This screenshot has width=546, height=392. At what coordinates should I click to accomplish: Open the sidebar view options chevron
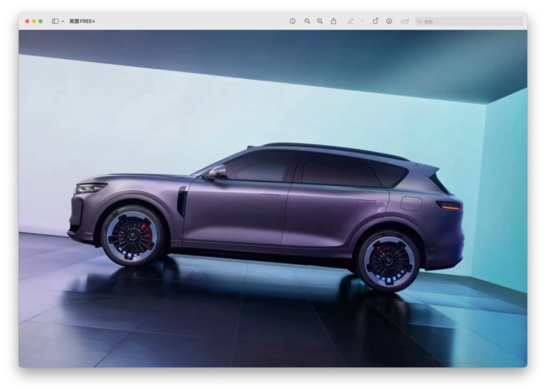[x=63, y=21]
